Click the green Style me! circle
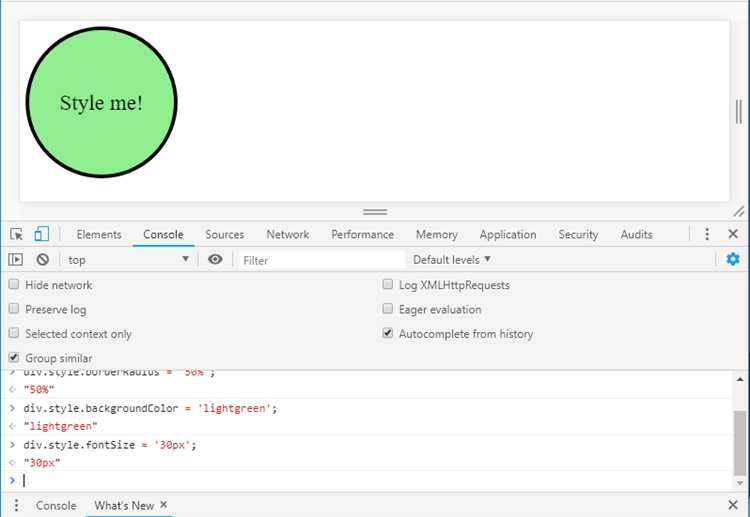The image size is (750, 517). tap(101, 103)
